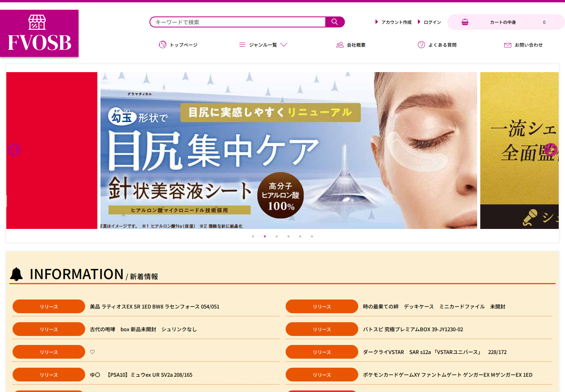The height and width of the screenshot is (392, 565).
Task: Open ミュウex UR SV2a news item
Action: click(x=141, y=375)
